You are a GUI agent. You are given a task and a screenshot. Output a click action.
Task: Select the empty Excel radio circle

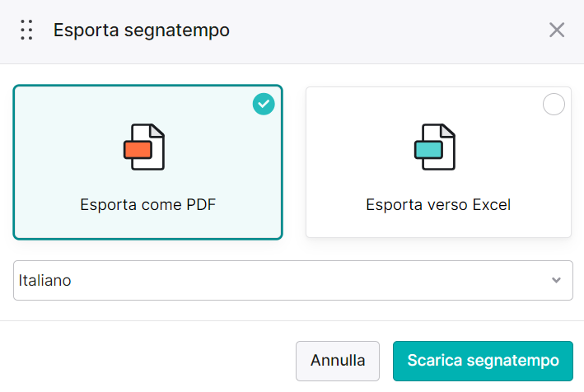click(554, 104)
